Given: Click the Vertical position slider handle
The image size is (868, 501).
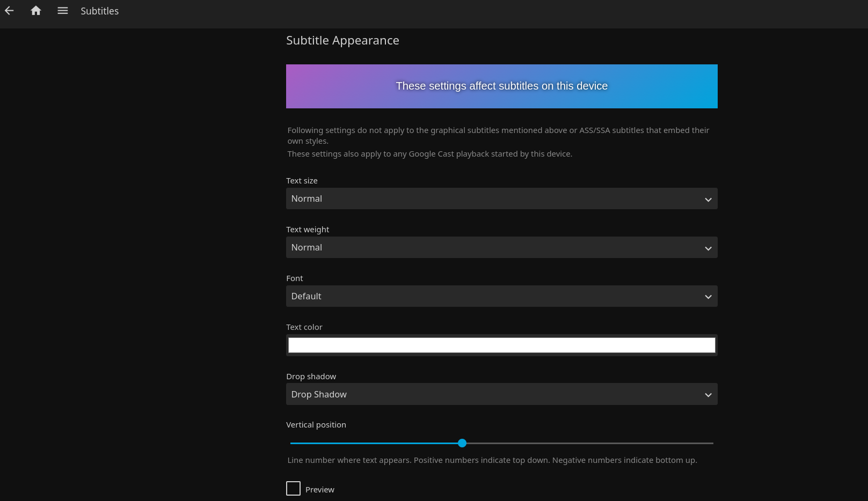Looking at the screenshot, I should click(x=462, y=443).
